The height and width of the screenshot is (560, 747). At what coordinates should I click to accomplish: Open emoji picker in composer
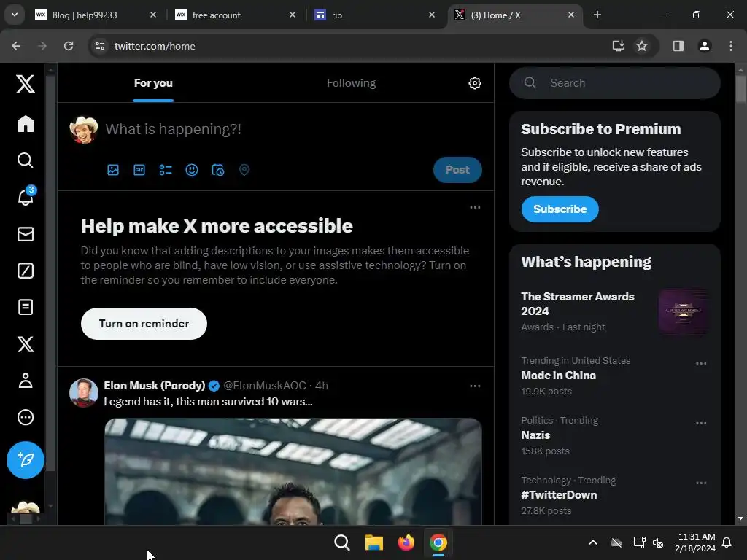pyautogui.click(x=192, y=170)
